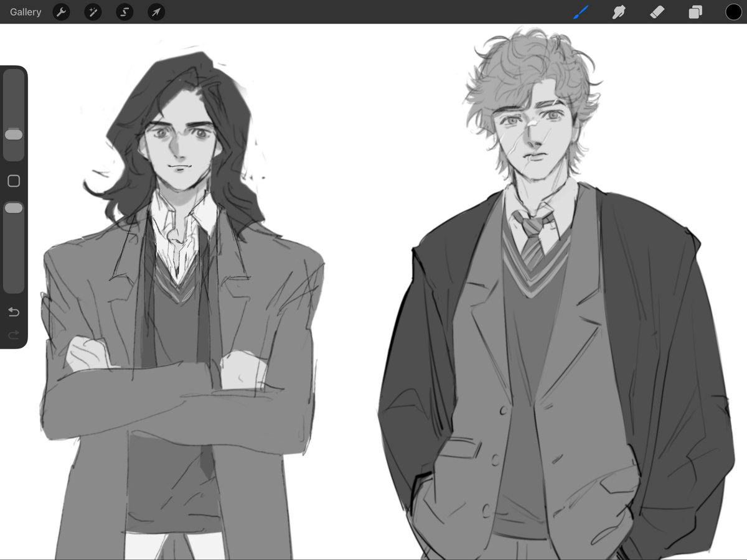Open the Adjustments magic wand menu
747x560 pixels.
[93, 12]
